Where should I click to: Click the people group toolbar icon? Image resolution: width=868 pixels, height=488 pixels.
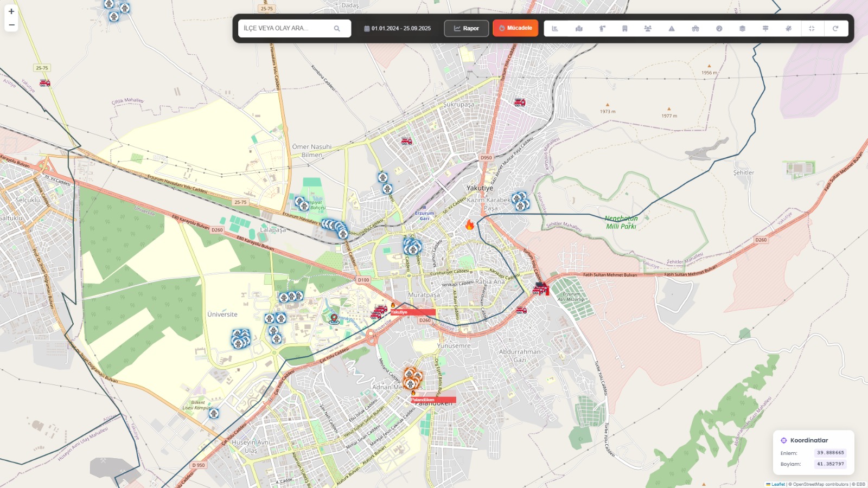[x=648, y=28]
